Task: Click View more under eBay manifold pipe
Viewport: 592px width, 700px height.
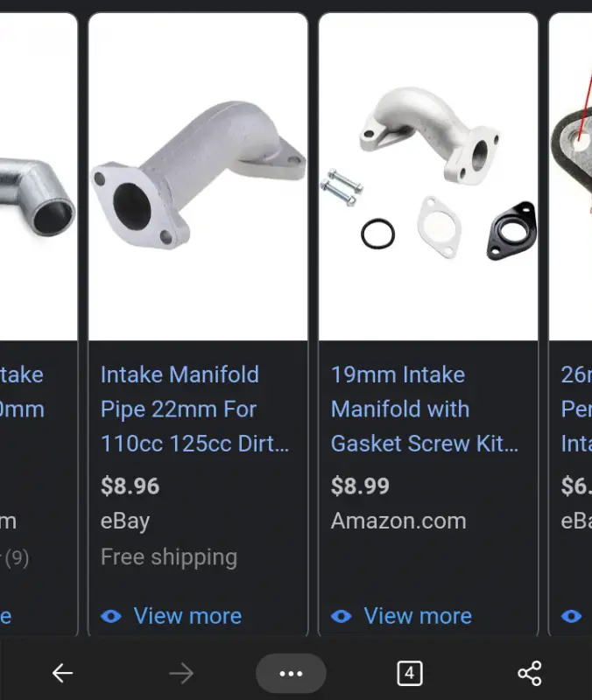Action: (187, 616)
